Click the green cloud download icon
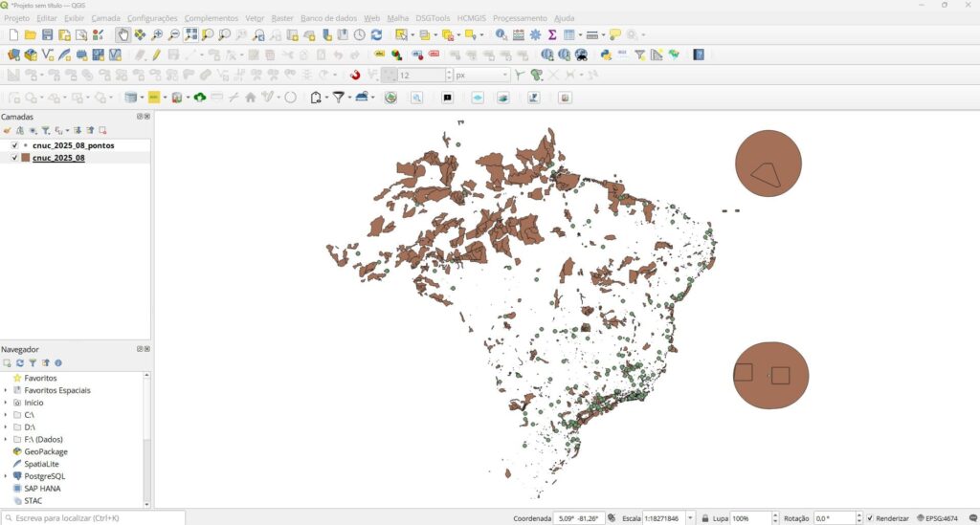 200,98
